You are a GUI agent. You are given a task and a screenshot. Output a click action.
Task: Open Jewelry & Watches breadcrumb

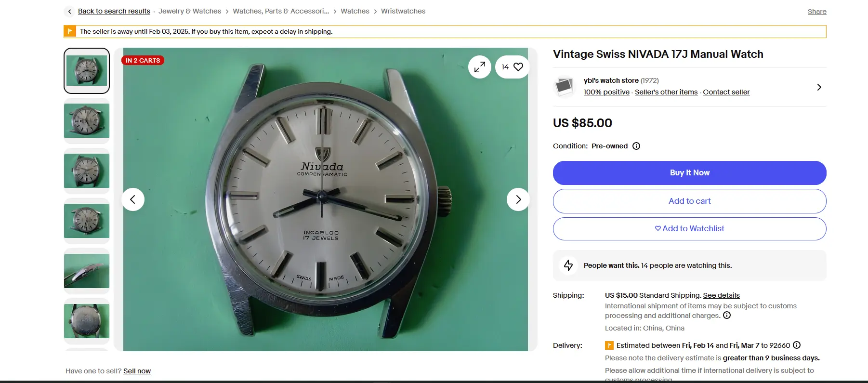click(190, 11)
